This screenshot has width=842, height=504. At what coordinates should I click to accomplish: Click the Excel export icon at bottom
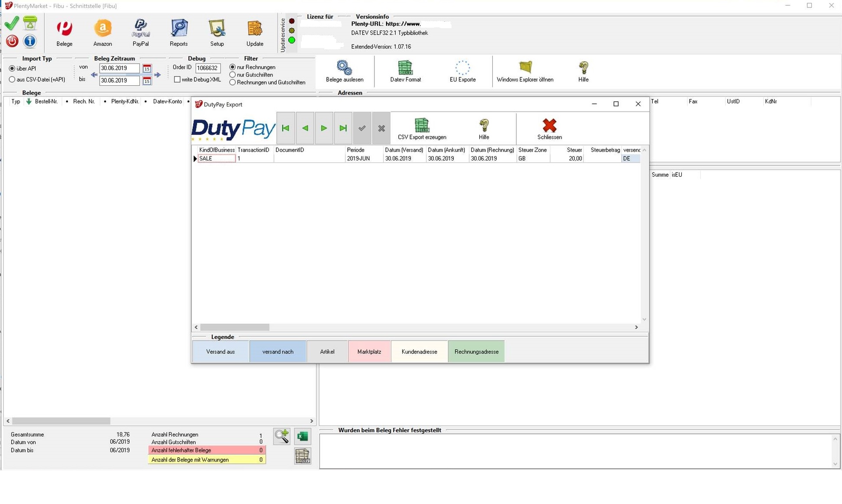point(303,436)
